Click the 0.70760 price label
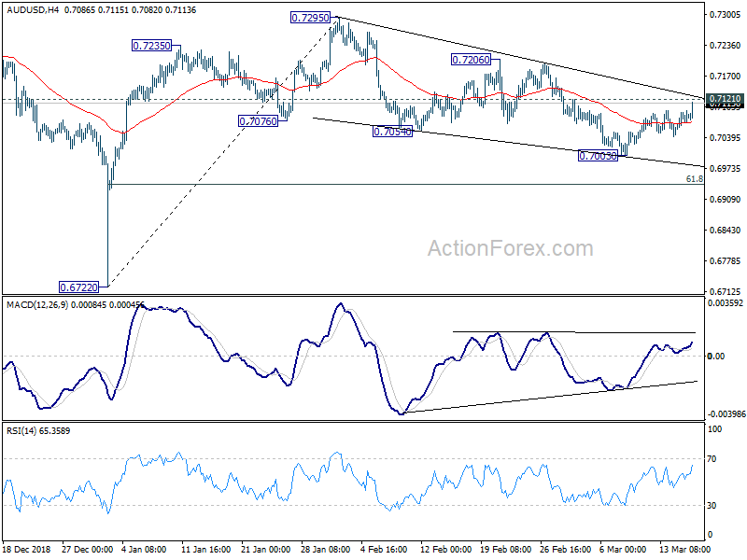Viewport: 747px width, 560px height. 259,121
